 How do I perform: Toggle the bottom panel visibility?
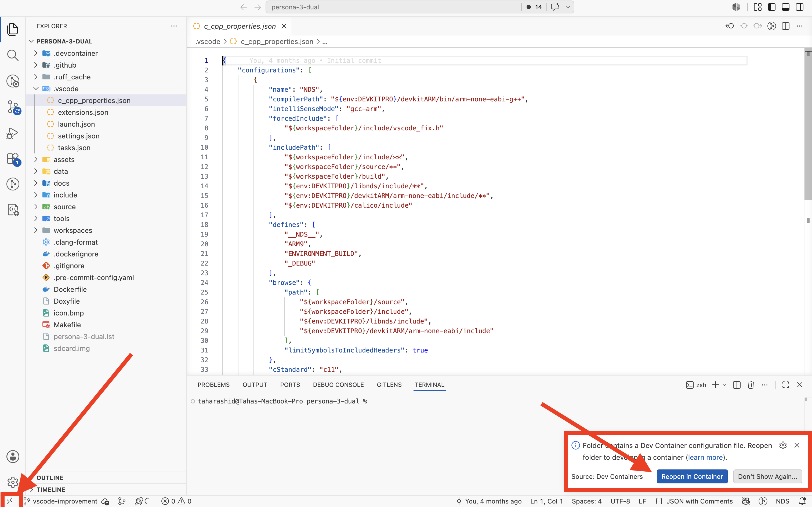click(x=785, y=7)
